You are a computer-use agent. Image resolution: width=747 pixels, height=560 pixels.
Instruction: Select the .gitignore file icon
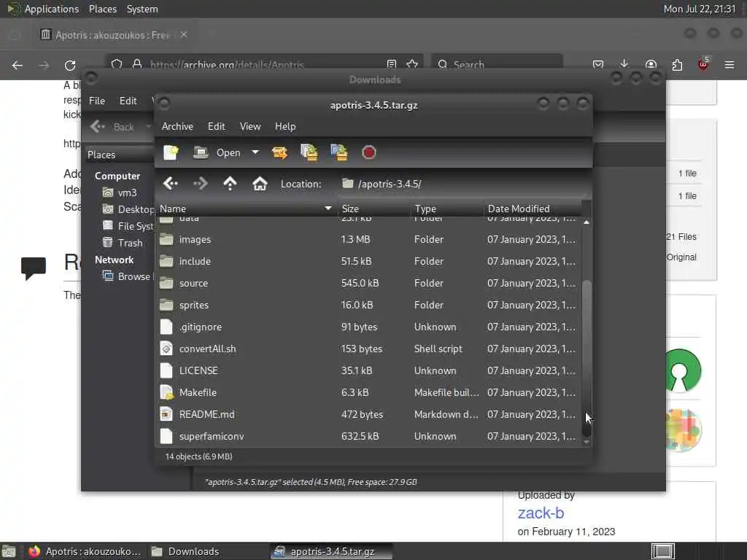click(166, 327)
